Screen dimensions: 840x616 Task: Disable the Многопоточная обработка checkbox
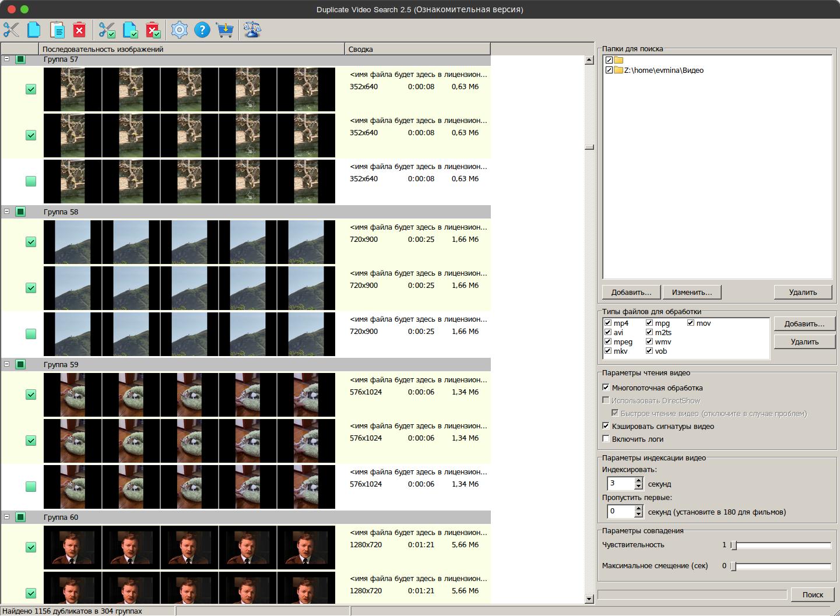(x=606, y=388)
